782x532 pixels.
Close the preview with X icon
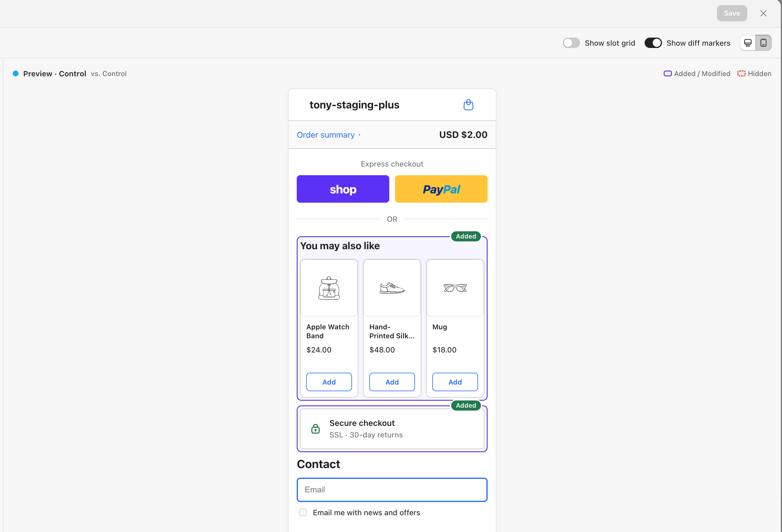763,14
